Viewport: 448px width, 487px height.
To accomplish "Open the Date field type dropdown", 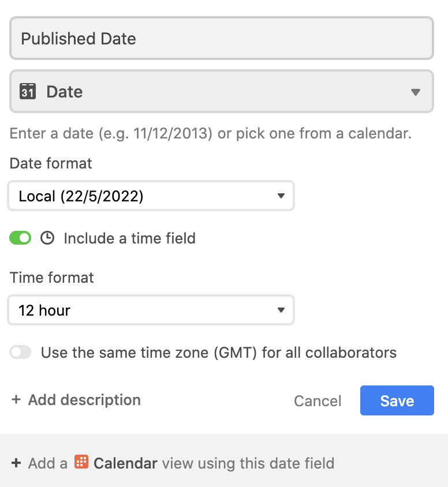I will [222, 91].
